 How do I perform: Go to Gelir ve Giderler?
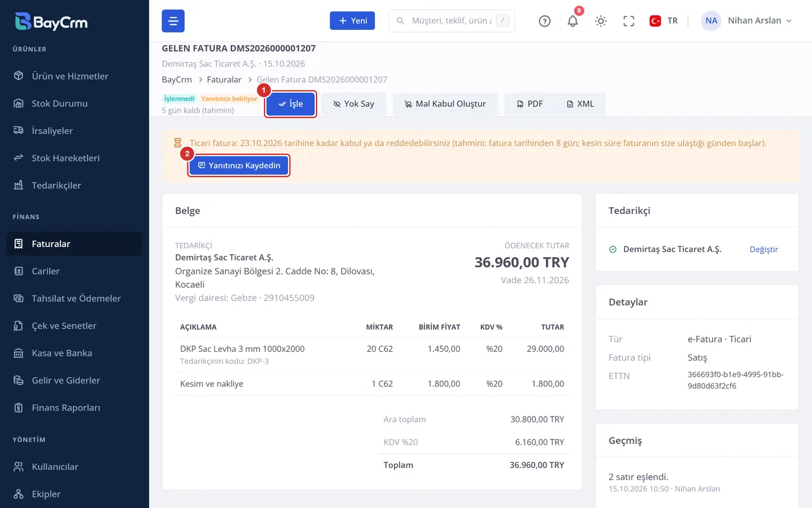point(74,380)
